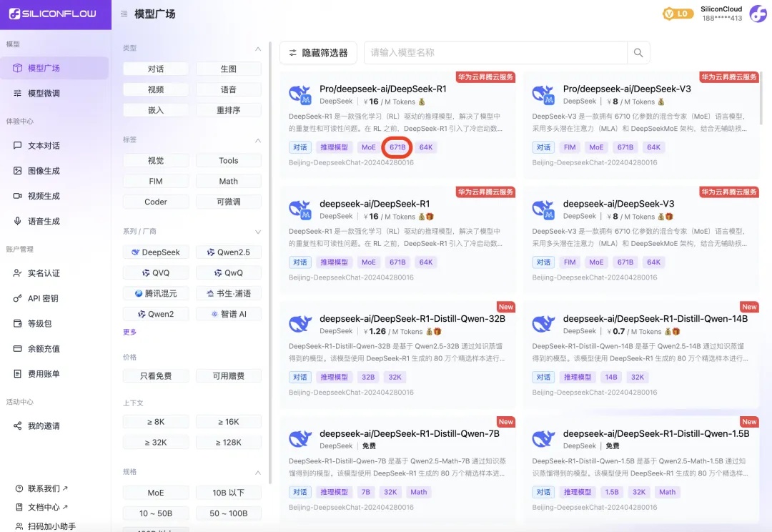772x532 pixels.
Task: Expand the 系列/厂商 filter section
Action: point(258,232)
